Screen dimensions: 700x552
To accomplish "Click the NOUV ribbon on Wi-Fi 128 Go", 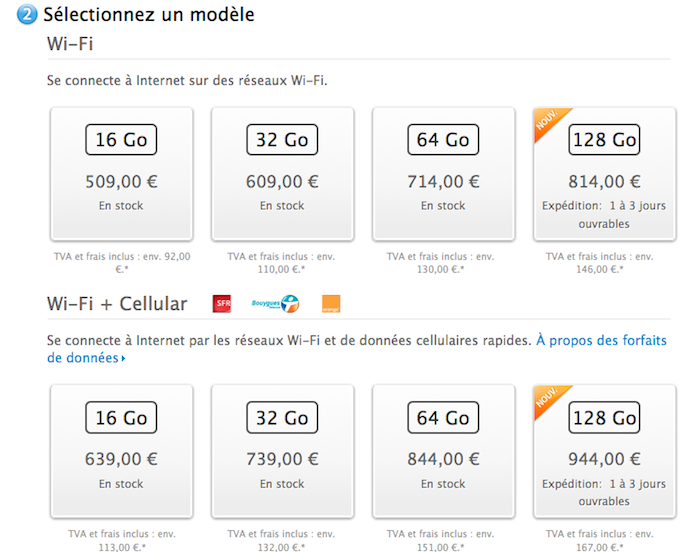I will pyautogui.click(x=548, y=120).
